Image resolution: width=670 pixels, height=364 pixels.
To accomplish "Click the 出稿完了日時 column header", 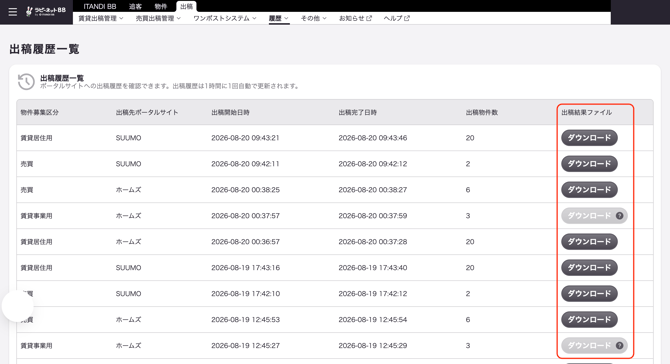I will [358, 112].
